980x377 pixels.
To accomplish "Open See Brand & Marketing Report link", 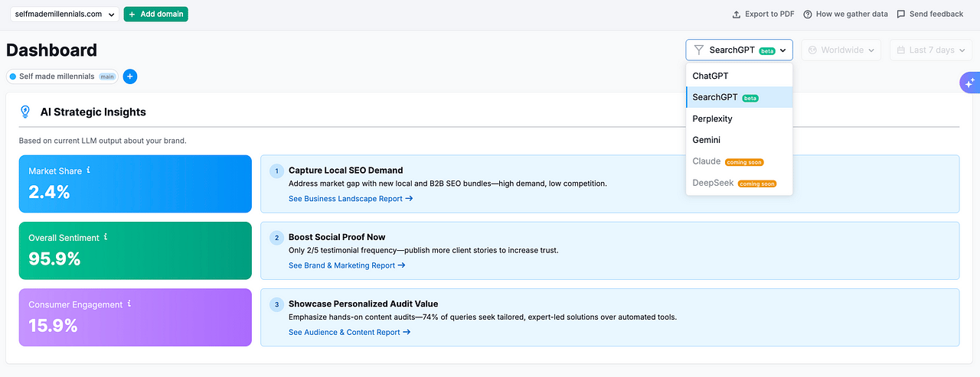I will click(347, 265).
